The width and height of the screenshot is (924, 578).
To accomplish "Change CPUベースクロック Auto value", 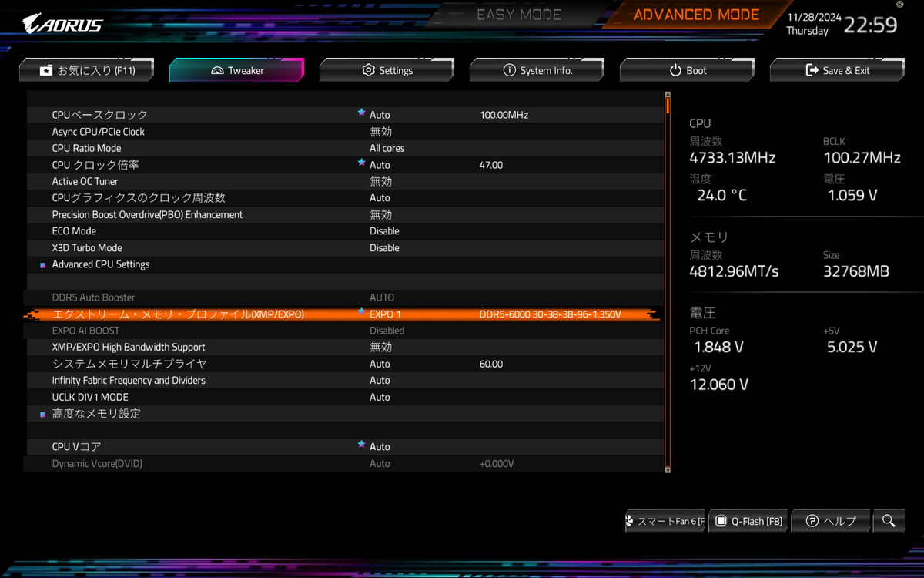I will point(380,115).
